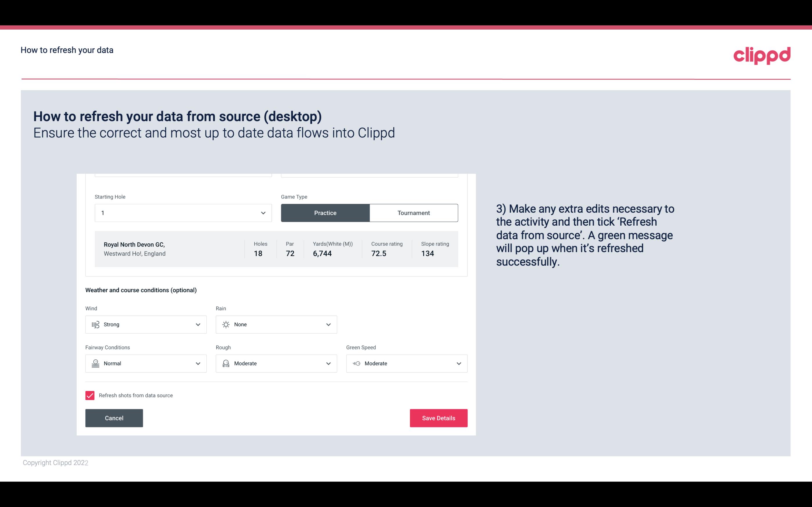
Task: Click the starting hole dropdown arrow
Action: point(263,213)
